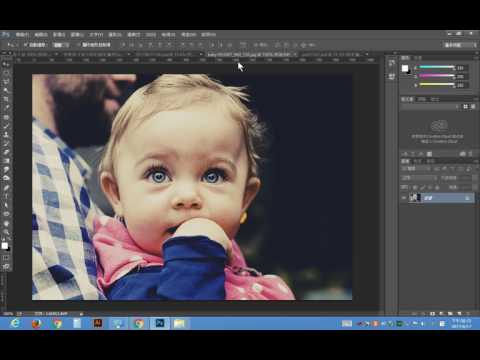The height and width of the screenshot is (360, 480).
Task: Open the 3D menu
Action: coord(151,34)
